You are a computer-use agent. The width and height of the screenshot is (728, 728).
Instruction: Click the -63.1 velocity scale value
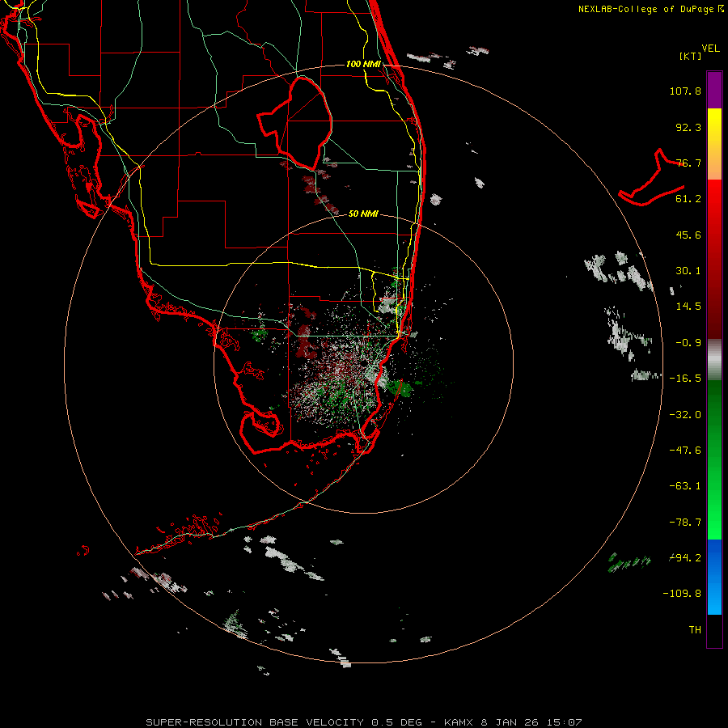[x=685, y=486]
